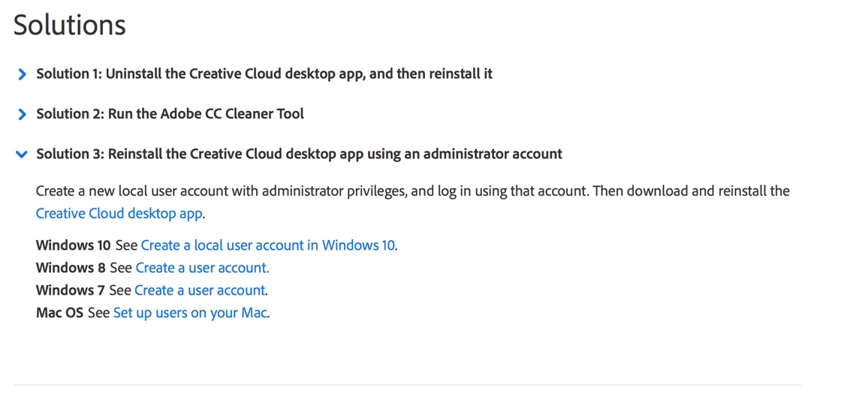Click the bold 'Windows 8' label
868x408 pixels.
pos(71,268)
